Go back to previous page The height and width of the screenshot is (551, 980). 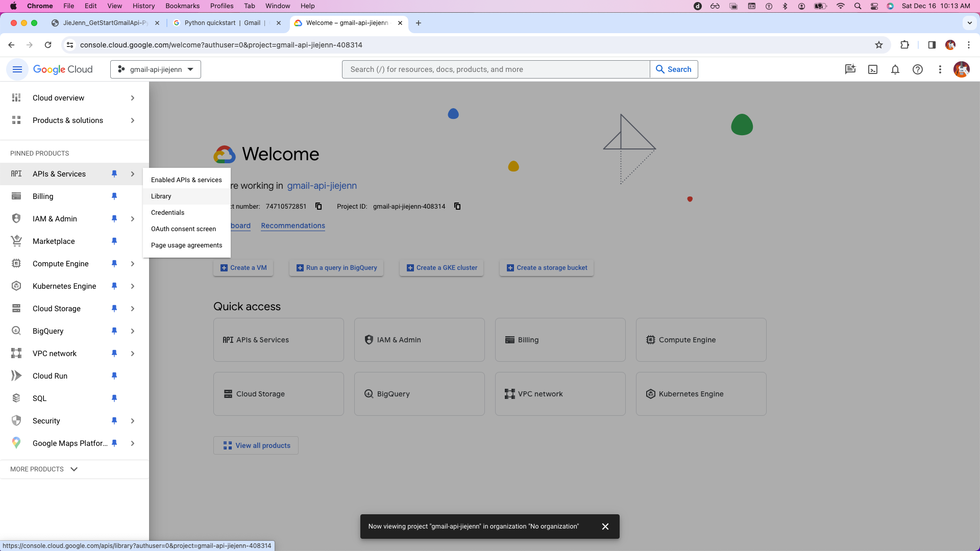tap(11, 45)
